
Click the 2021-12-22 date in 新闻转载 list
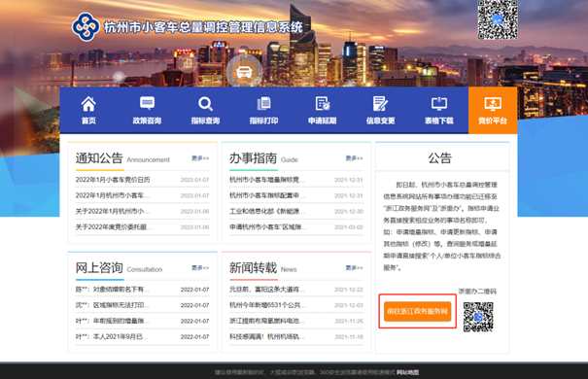pyautogui.click(x=349, y=290)
